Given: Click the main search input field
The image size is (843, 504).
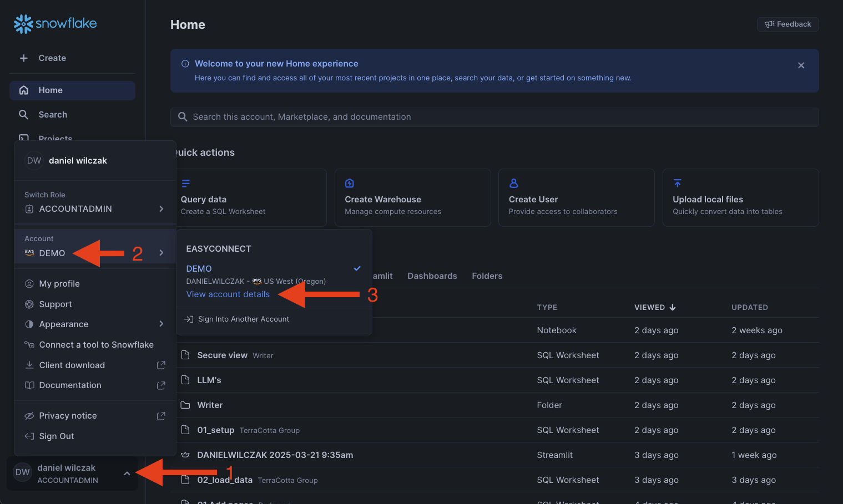Looking at the screenshot, I should click(494, 117).
